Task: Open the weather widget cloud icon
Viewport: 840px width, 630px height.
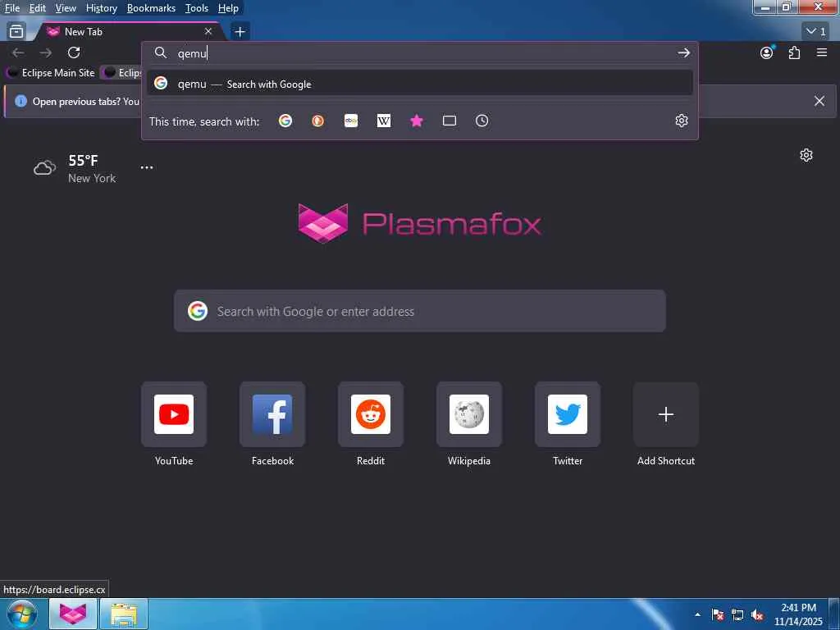Action: click(44, 168)
